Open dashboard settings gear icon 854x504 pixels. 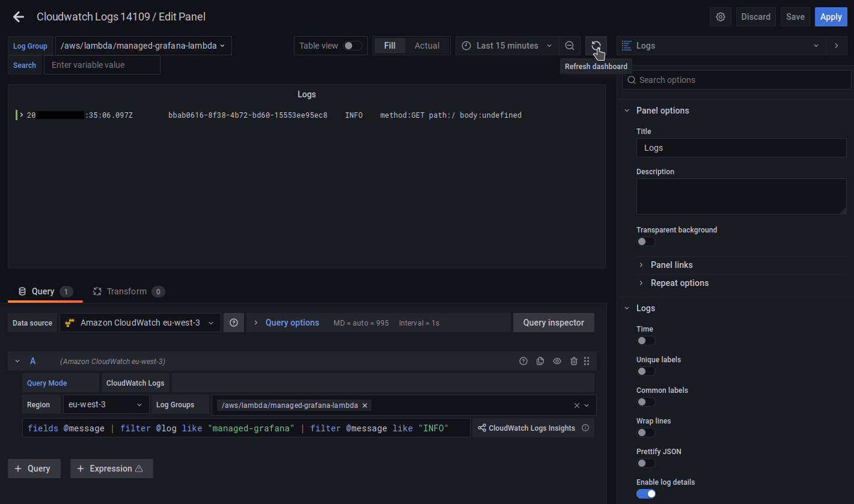(x=721, y=17)
